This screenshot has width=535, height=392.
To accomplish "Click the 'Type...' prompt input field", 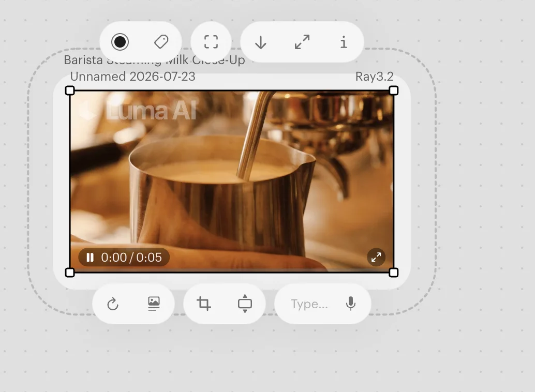I will [x=309, y=304].
